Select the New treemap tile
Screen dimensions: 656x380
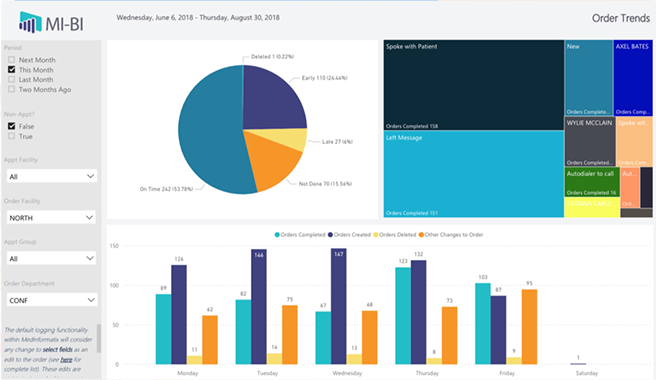click(589, 78)
